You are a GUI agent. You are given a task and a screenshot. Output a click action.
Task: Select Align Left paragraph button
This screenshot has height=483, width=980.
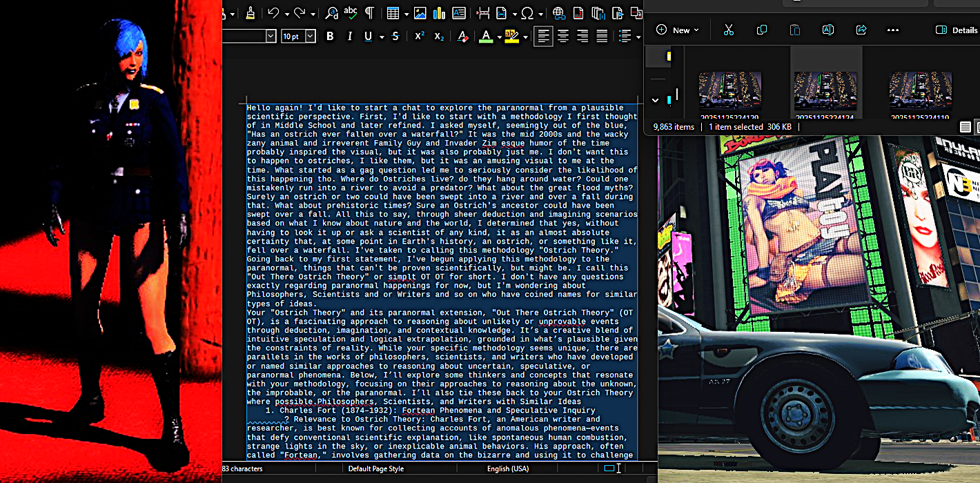point(544,37)
